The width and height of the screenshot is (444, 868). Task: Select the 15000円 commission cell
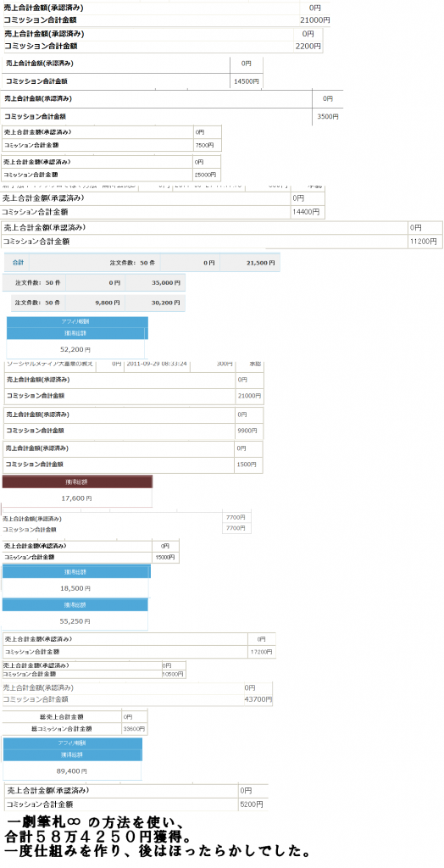(165, 558)
